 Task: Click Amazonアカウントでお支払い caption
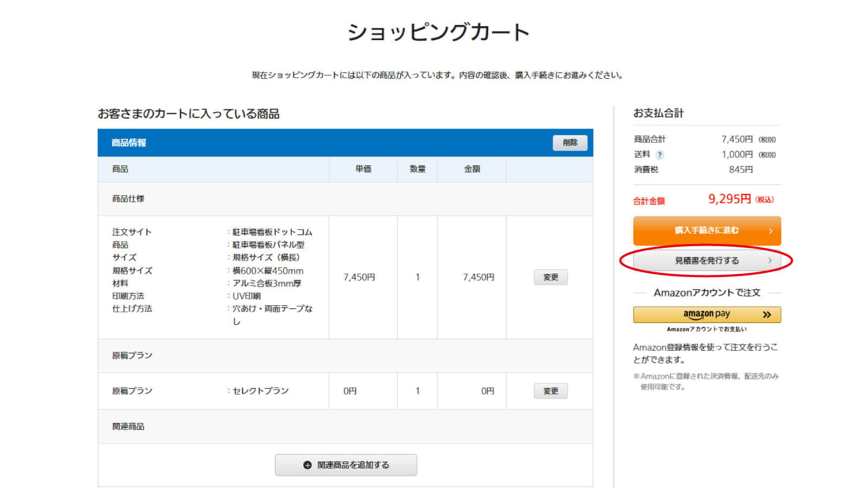[x=707, y=329]
